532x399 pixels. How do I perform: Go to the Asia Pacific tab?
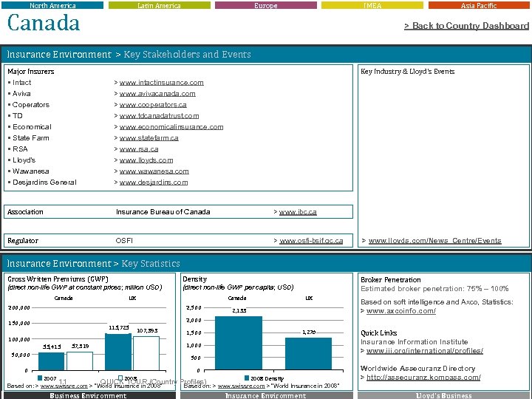click(x=479, y=5)
